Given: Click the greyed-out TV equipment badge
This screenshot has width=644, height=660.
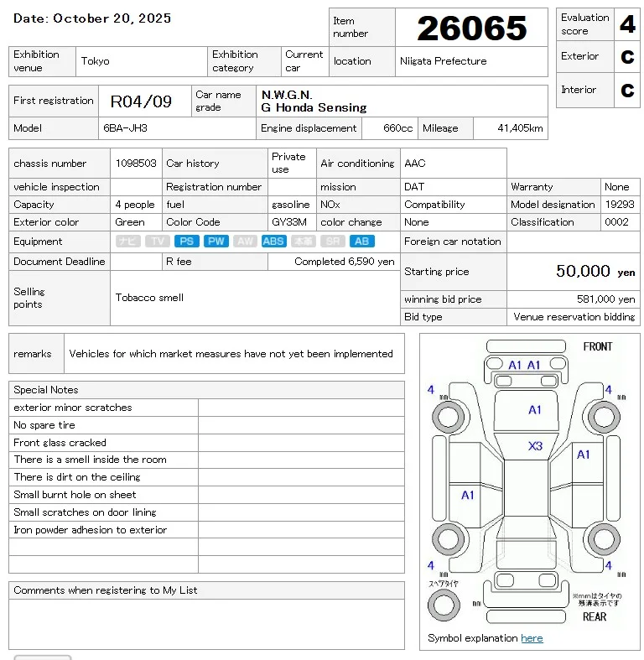Looking at the screenshot, I should [158, 242].
